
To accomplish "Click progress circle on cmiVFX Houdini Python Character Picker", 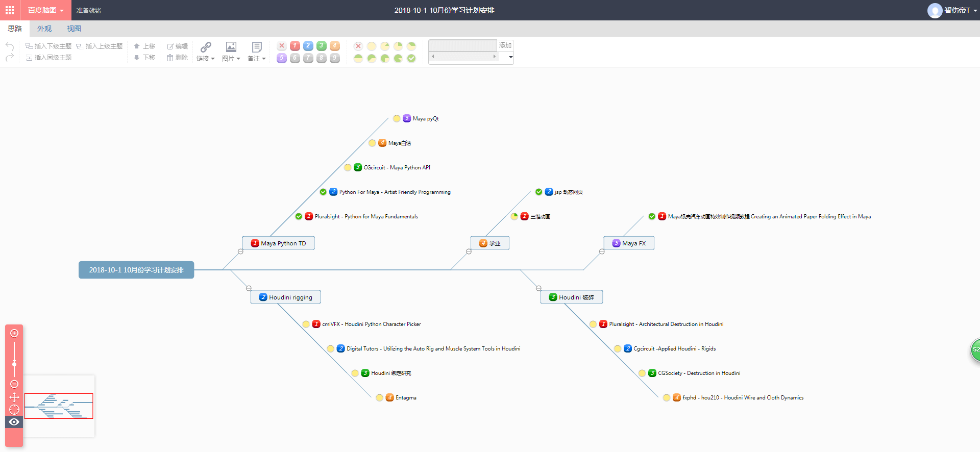I will click(x=306, y=324).
